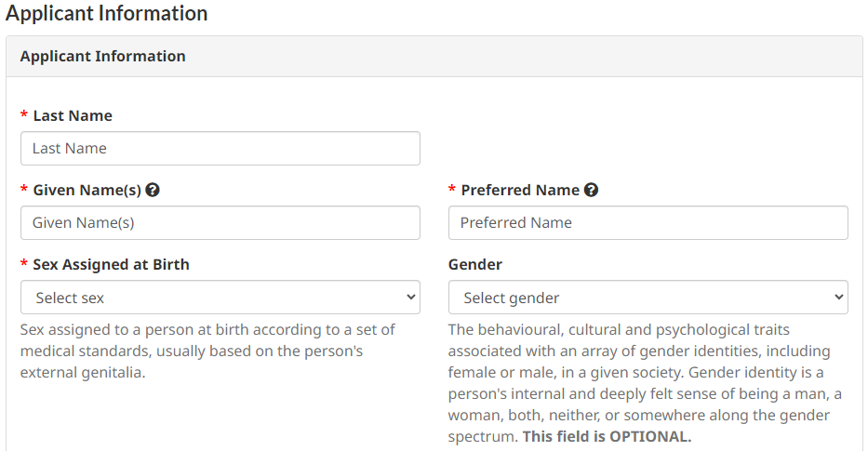Open the Preferred Name help tooltip icon

pyautogui.click(x=591, y=190)
